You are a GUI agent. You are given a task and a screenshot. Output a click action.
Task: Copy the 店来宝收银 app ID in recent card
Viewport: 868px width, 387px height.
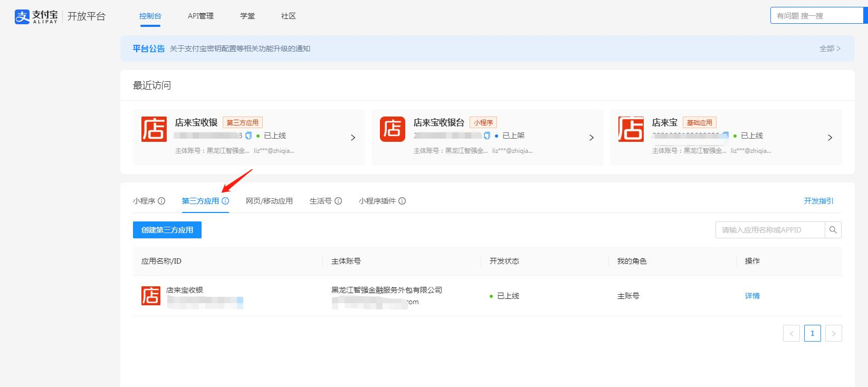[x=249, y=136]
